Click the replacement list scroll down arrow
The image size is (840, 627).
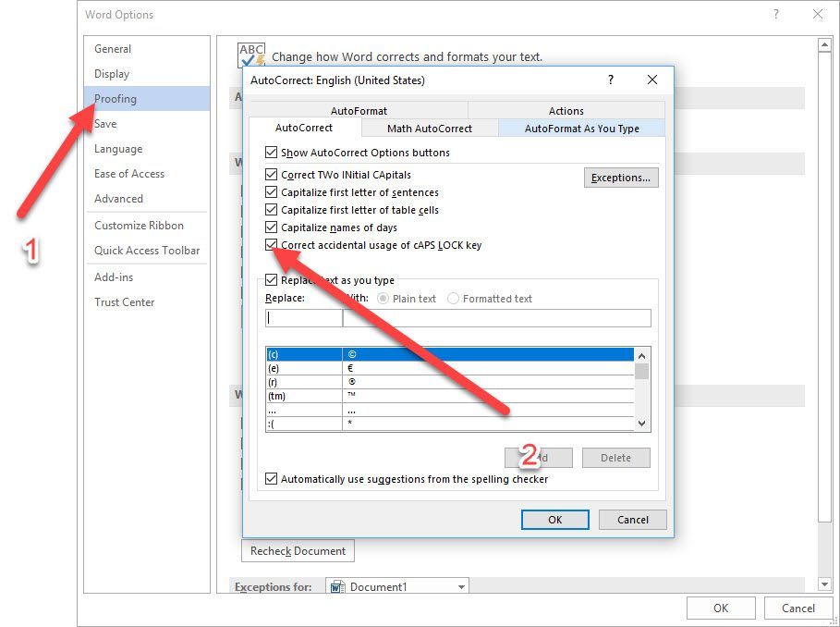[642, 424]
